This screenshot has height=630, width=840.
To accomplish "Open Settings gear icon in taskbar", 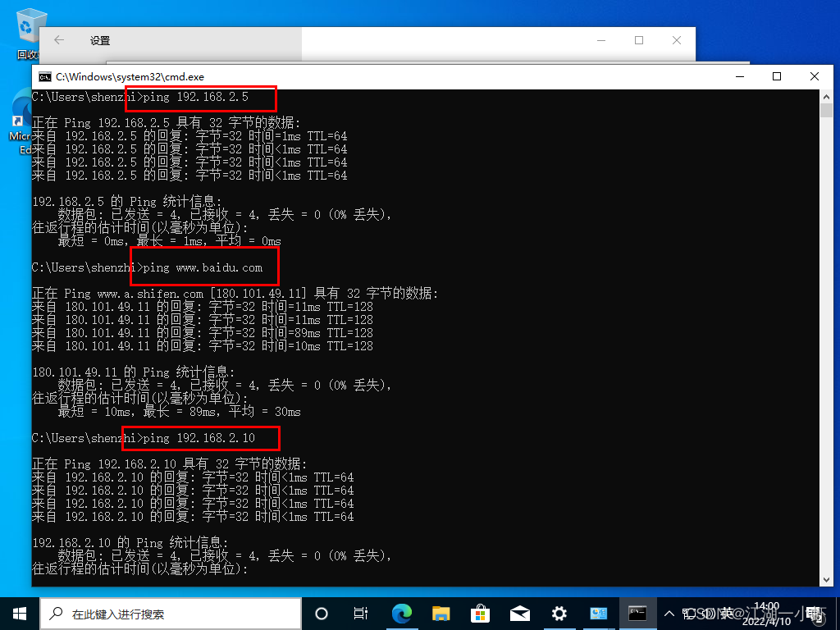I will click(559, 614).
